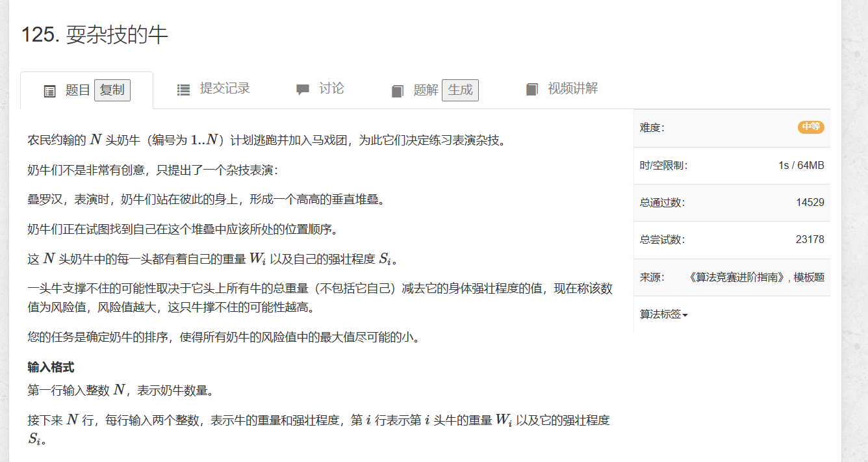Click the book icon next to 题解
This screenshot has height=462, width=868.
point(398,91)
